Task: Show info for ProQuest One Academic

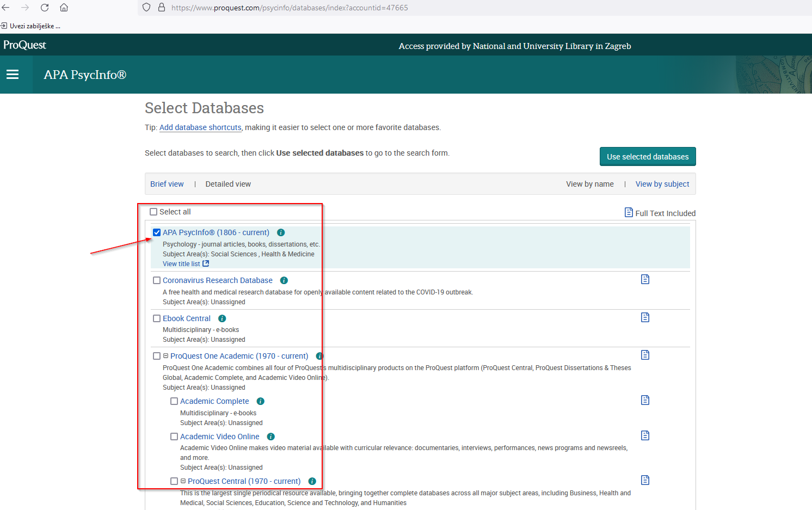Action: 319,356
